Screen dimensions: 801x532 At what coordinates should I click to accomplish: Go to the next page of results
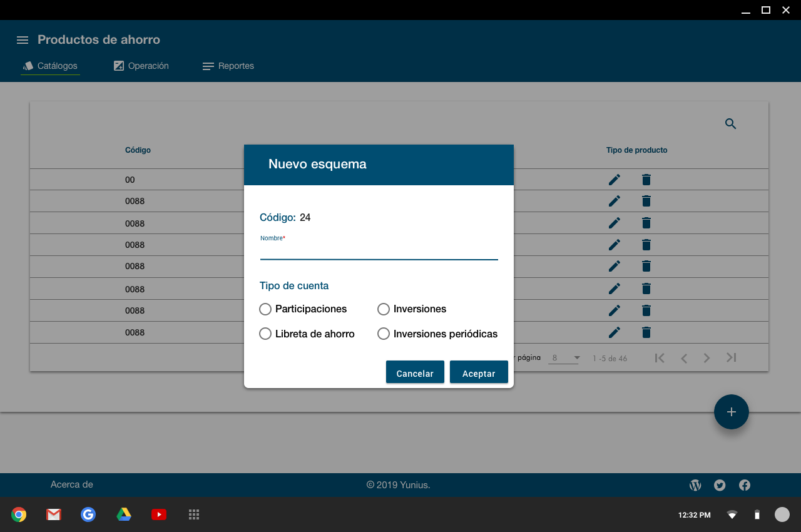(707, 358)
